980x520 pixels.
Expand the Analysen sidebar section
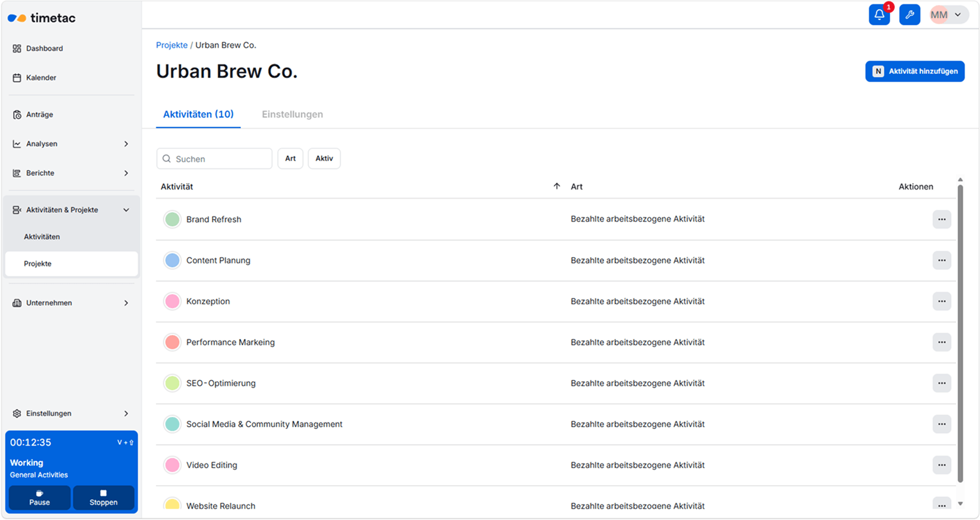(71, 144)
